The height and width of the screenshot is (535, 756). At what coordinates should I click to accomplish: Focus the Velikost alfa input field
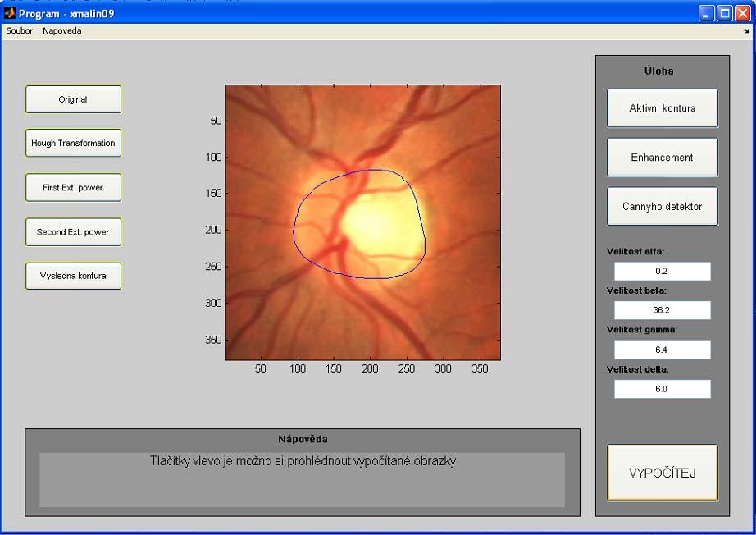[x=662, y=271]
